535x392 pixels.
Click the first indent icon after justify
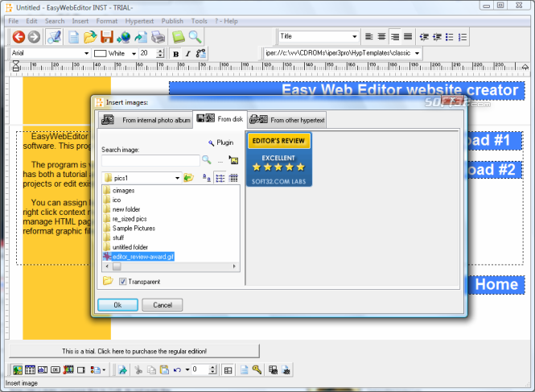point(424,37)
